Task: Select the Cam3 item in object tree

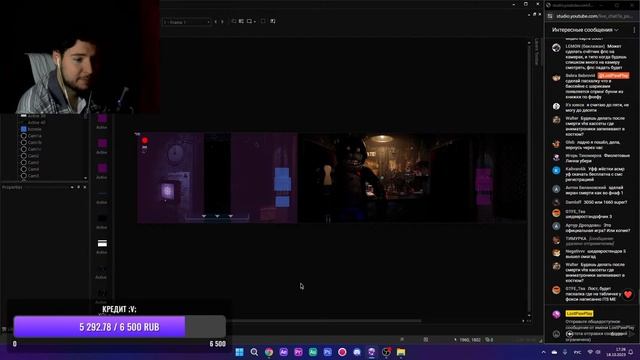Action: pos(30,162)
